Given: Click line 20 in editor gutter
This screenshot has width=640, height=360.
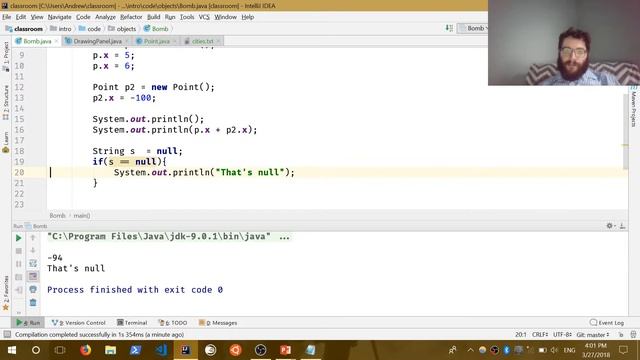Looking at the screenshot, I should [19, 172].
